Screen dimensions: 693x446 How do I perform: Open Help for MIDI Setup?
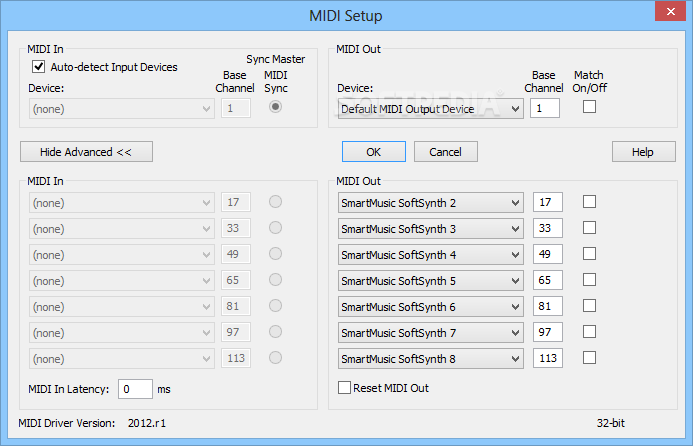644,152
